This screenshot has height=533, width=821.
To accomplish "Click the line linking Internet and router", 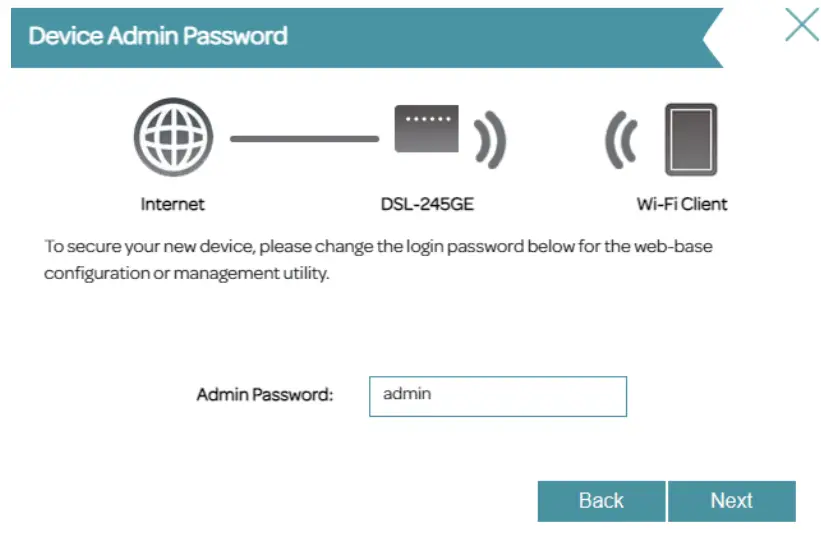I will [304, 139].
